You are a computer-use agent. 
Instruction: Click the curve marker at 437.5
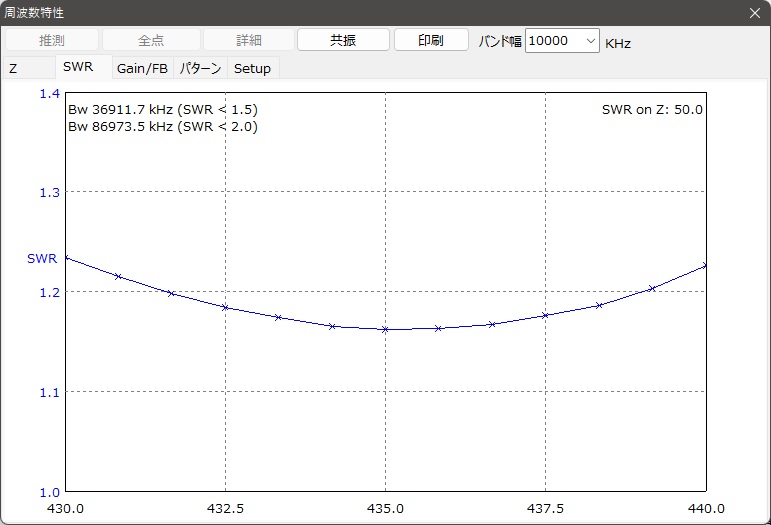pyautogui.click(x=545, y=315)
